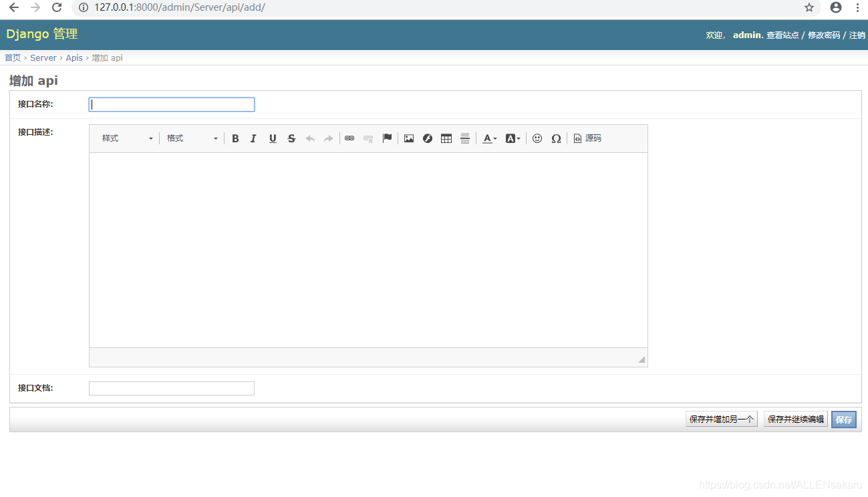Image resolution: width=868 pixels, height=497 pixels.
Task: Click the unlink icon in toolbar
Action: 368,138
